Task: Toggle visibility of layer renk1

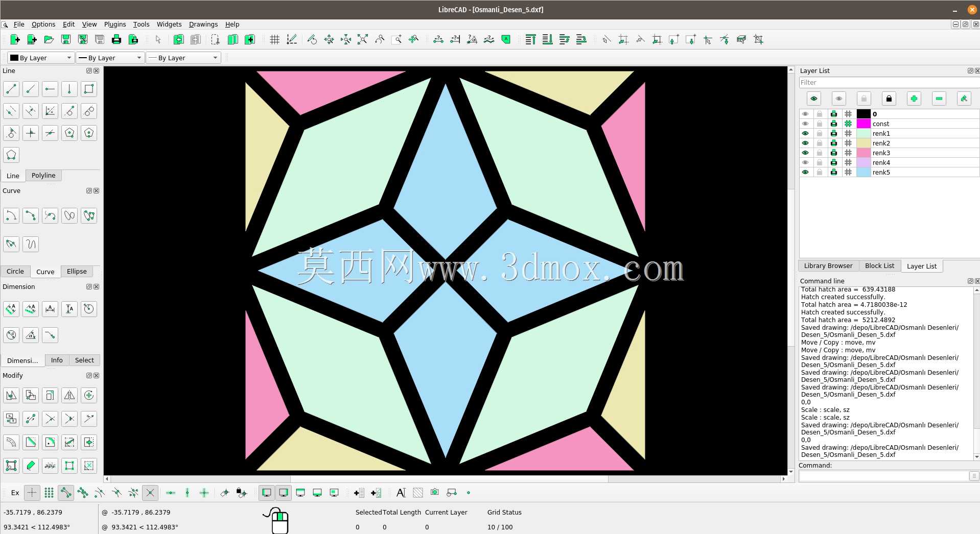Action: point(806,134)
